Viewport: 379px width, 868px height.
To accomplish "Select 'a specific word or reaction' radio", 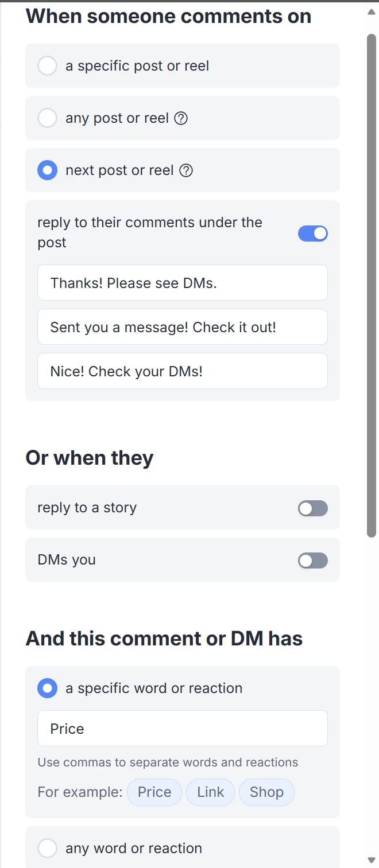I will pyautogui.click(x=47, y=688).
